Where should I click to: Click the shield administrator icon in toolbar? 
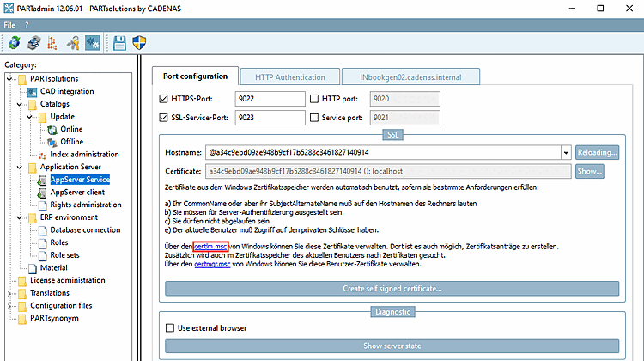tap(139, 42)
